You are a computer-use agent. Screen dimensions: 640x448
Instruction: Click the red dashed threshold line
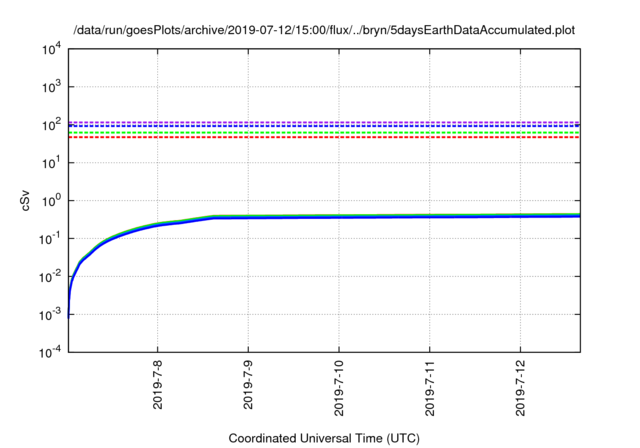tap(324, 137)
